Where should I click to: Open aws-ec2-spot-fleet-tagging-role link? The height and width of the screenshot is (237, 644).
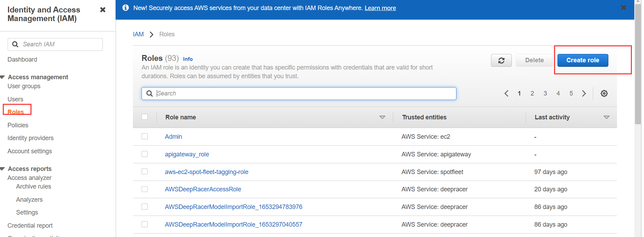(207, 172)
